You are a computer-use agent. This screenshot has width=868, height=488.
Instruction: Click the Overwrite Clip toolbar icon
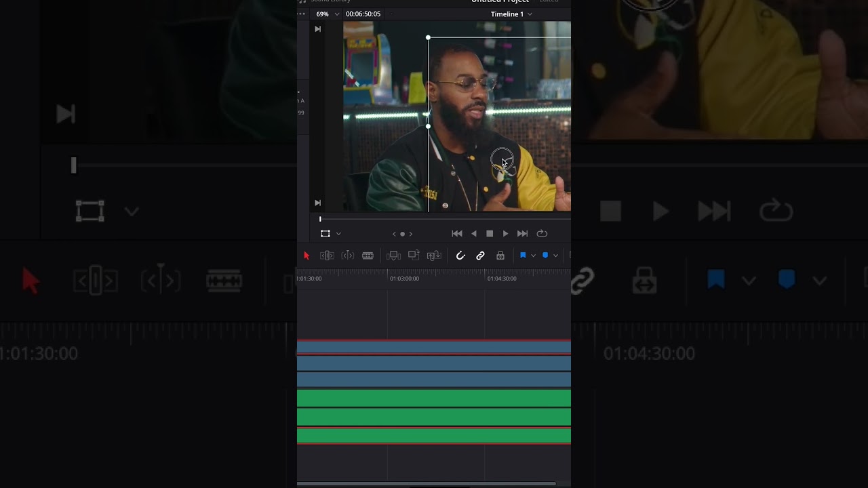click(x=414, y=256)
